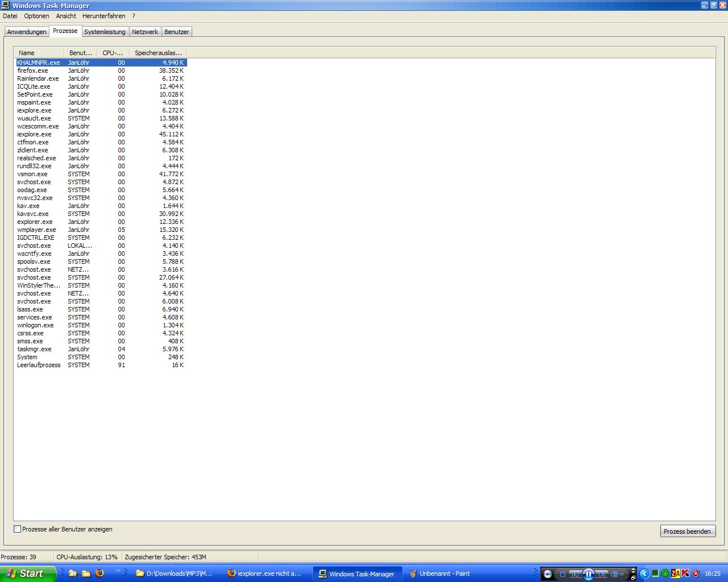This screenshot has height=582, width=728.
Task: Select the vsmon.exe process
Action: click(101, 174)
